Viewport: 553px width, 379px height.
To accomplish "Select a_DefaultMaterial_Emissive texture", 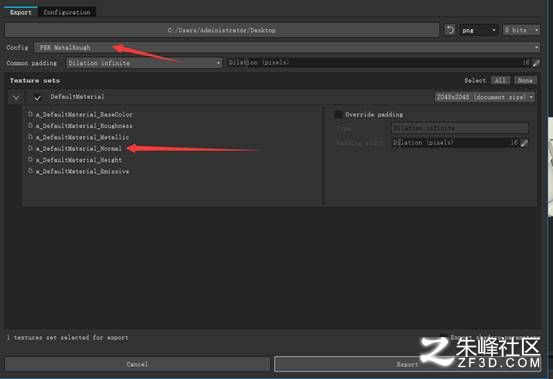I will pyautogui.click(x=82, y=171).
